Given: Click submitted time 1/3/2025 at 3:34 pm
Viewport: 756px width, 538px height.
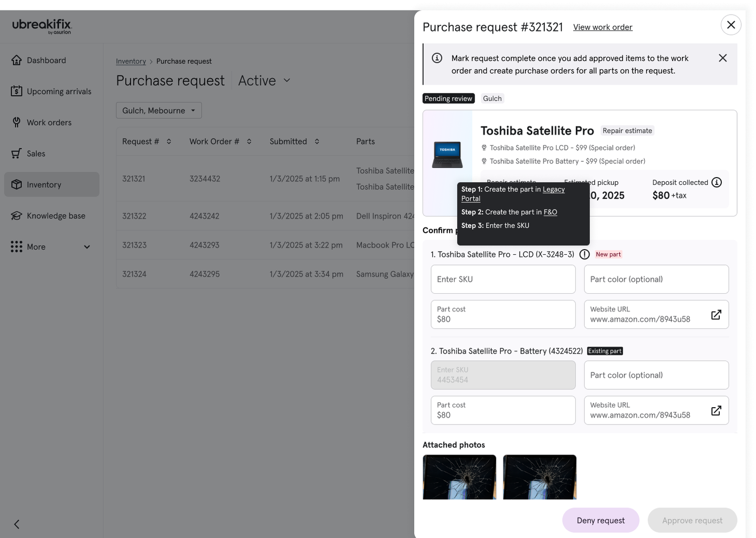Looking at the screenshot, I should point(307,274).
